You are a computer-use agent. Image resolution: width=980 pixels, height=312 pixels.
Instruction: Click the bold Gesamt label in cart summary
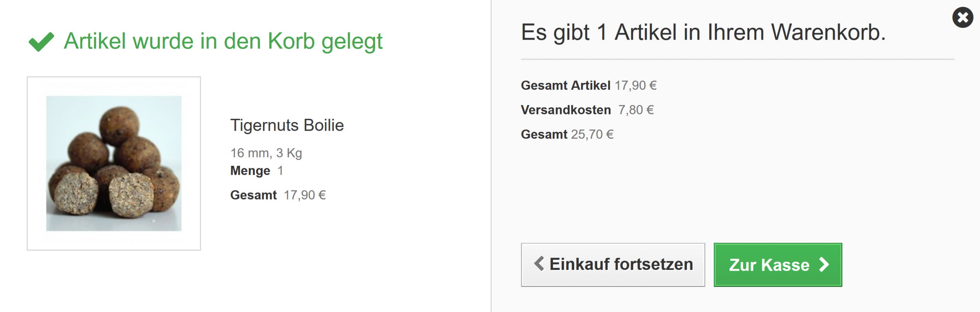[x=544, y=134]
